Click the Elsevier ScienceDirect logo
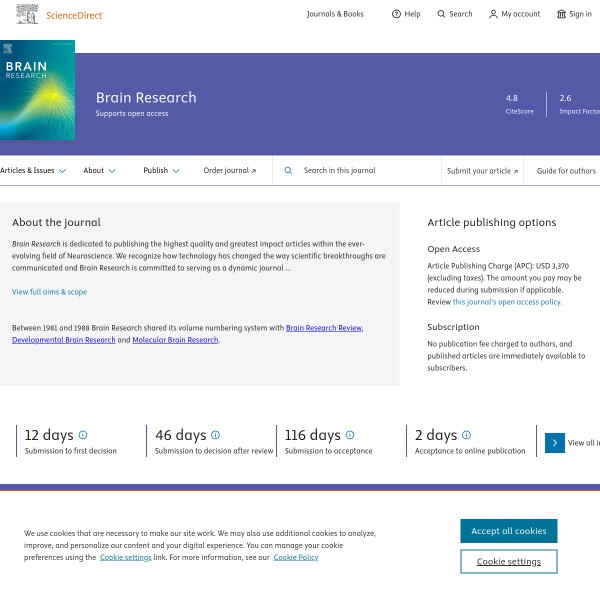 (60, 15)
